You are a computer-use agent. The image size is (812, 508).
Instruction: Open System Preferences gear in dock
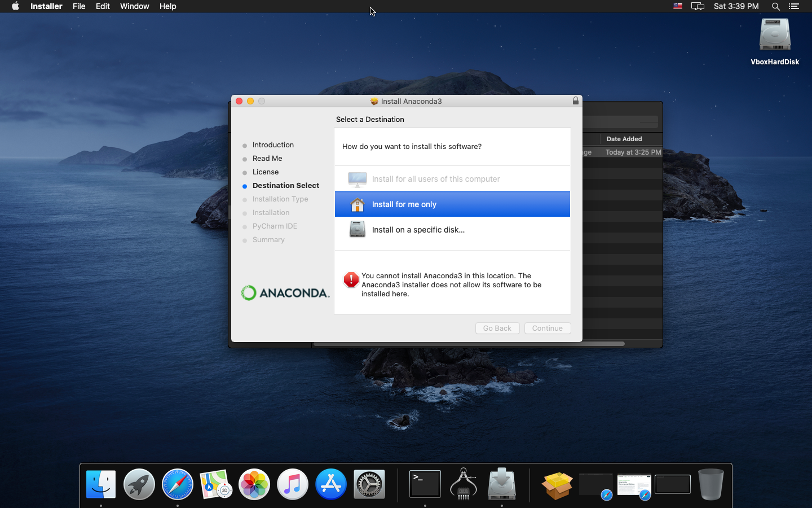tap(369, 484)
